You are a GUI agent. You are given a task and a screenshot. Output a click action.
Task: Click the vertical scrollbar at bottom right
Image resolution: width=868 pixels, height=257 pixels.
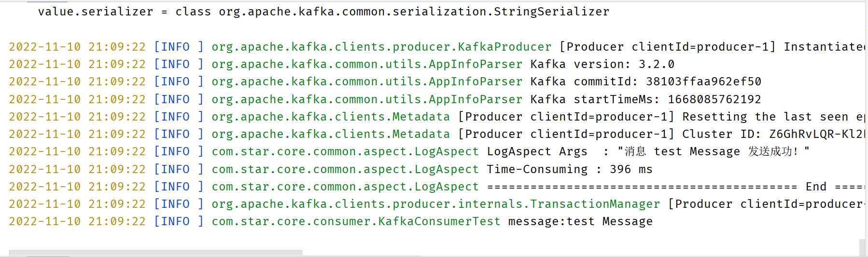tap(862, 247)
